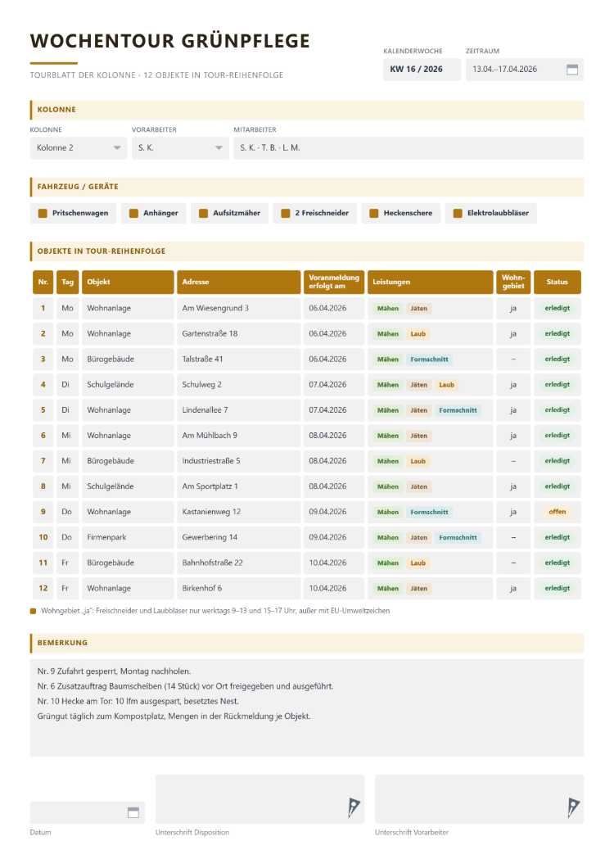This screenshot has height=868, width=614.
Task: Click Formschnitt tag for Talstraße 41
Action: click(x=429, y=359)
